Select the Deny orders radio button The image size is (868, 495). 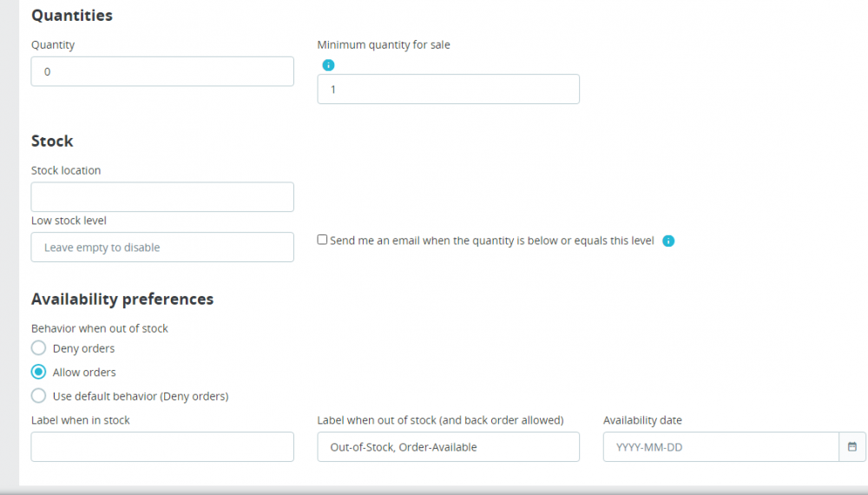[38, 348]
